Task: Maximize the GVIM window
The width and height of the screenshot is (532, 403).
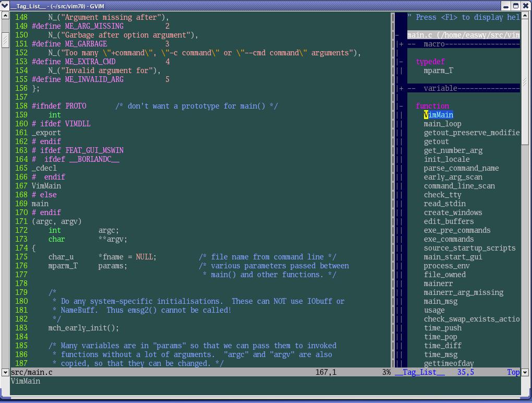Action: point(516,6)
